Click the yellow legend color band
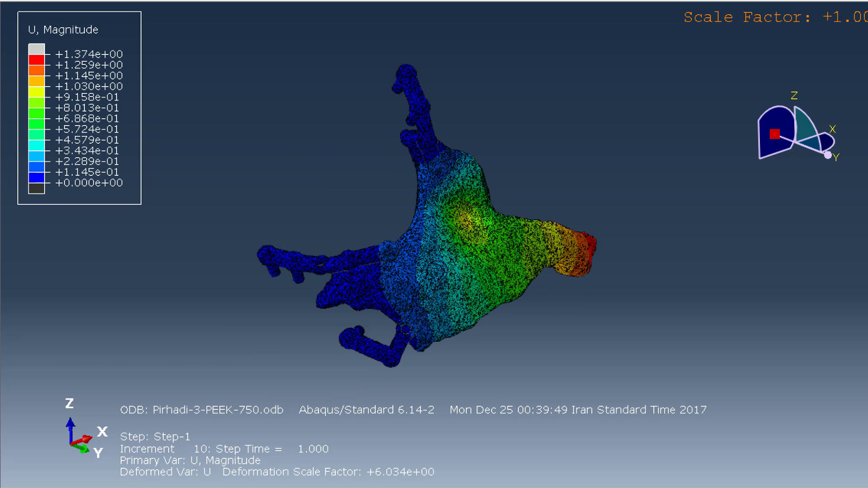 [x=36, y=91]
